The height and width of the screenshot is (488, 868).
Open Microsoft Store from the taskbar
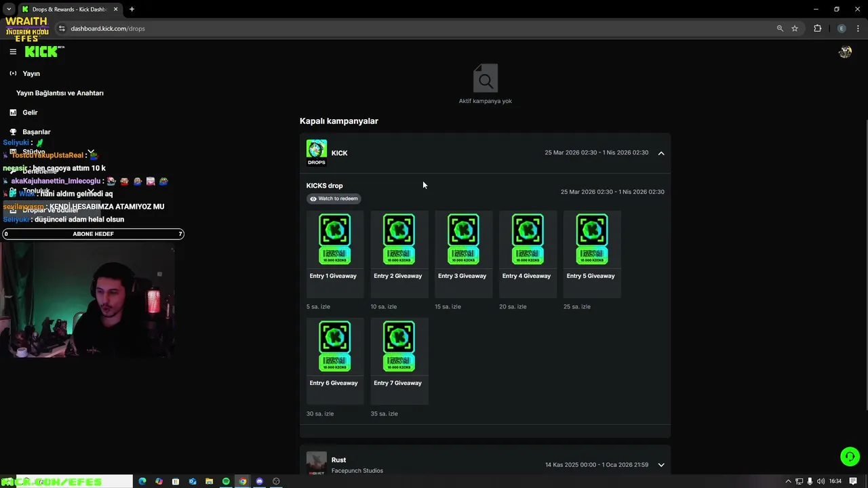[x=176, y=481]
